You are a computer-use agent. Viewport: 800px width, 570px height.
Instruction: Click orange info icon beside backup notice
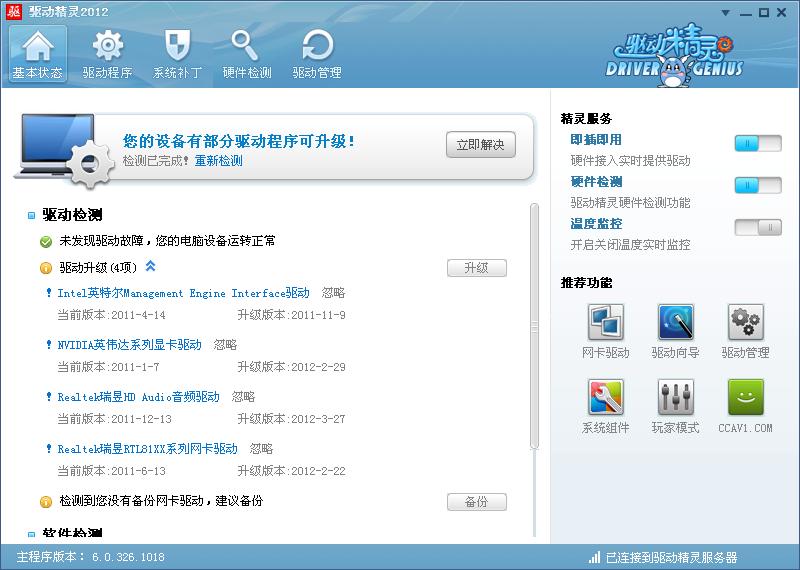(x=46, y=502)
